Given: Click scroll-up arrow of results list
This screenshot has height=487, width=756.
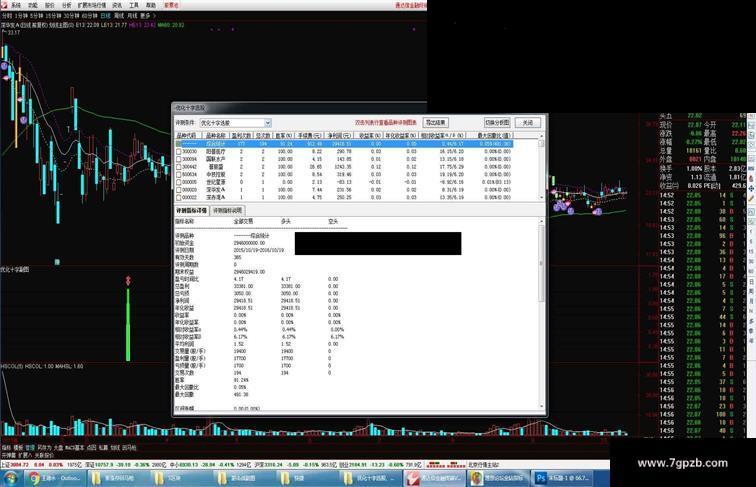Looking at the screenshot, I should (x=541, y=136).
